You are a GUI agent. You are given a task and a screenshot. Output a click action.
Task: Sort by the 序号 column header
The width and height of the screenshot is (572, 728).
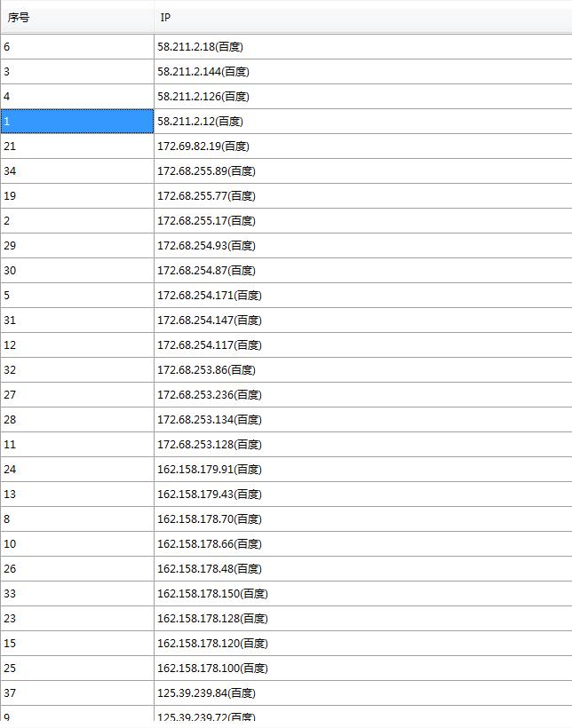point(77,18)
